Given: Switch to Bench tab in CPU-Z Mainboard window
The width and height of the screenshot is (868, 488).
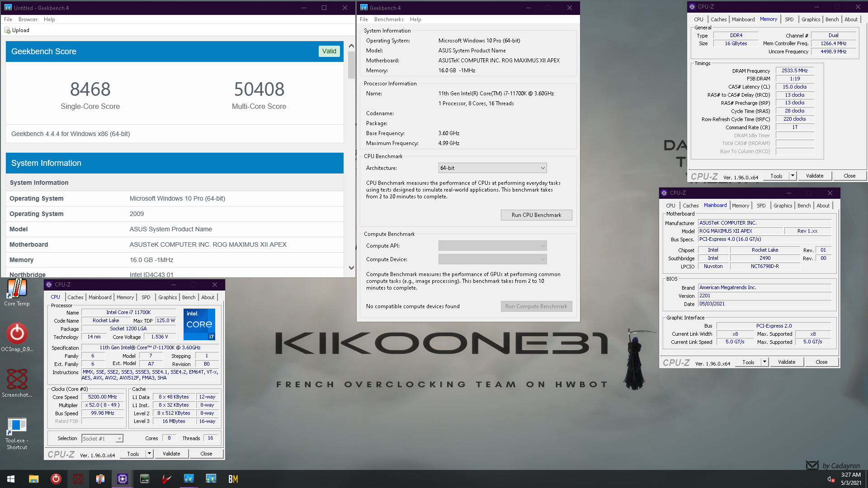Looking at the screenshot, I should click(804, 206).
